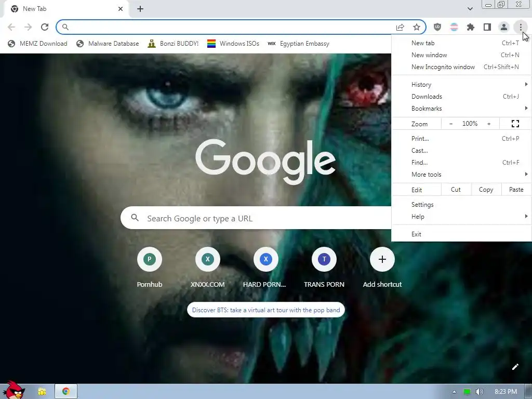
Task: Open a new tab with the plus button
Action: point(140,9)
